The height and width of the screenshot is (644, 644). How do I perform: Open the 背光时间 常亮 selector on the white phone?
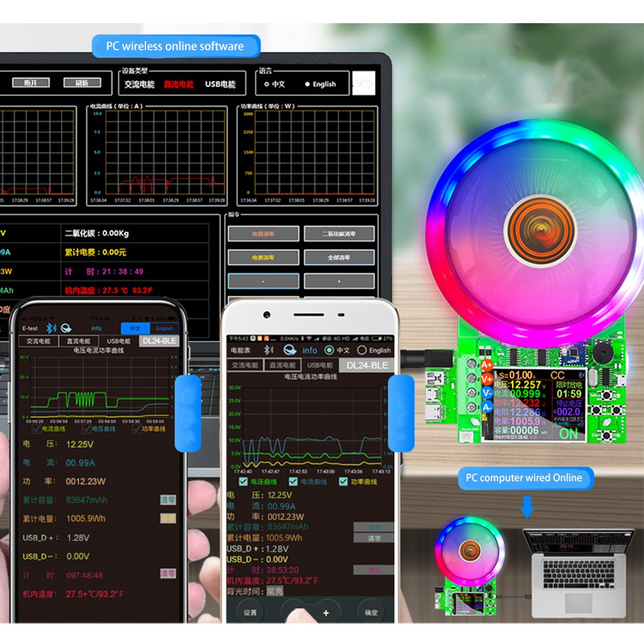(275, 591)
